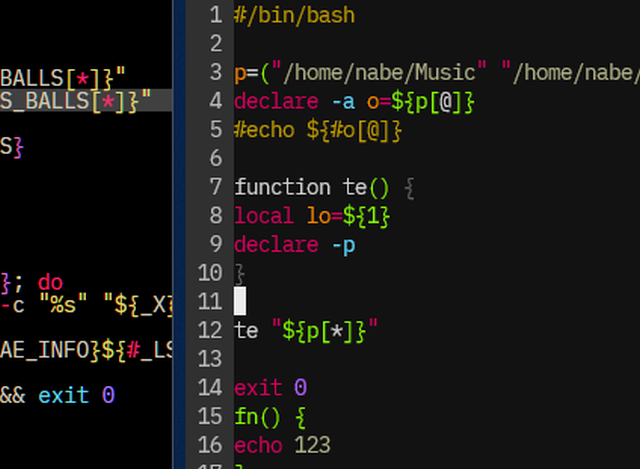Click the white cursor block on line 11
The width and height of the screenshot is (640, 469).
[x=240, y=301]
